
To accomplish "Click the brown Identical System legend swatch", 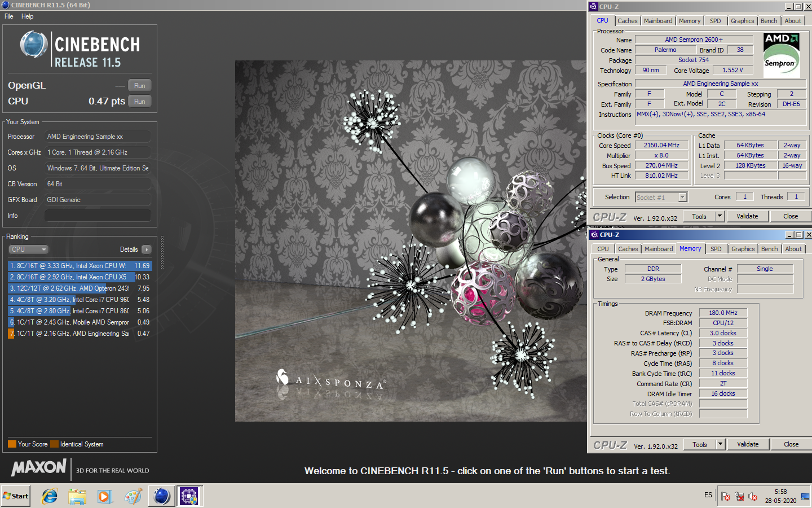I will [x=54, y=444].
